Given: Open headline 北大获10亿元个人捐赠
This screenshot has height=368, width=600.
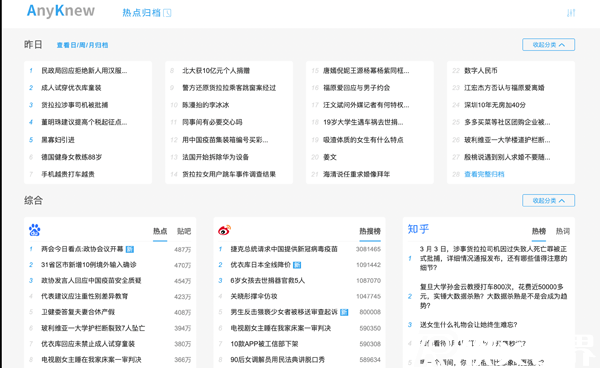Looking at the screenshot, I should pyautogui.click(x=216, y=71).
